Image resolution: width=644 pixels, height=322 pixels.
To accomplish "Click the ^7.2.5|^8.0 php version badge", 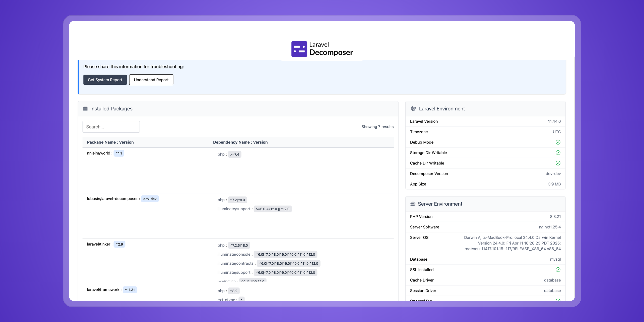I will 239,246.
